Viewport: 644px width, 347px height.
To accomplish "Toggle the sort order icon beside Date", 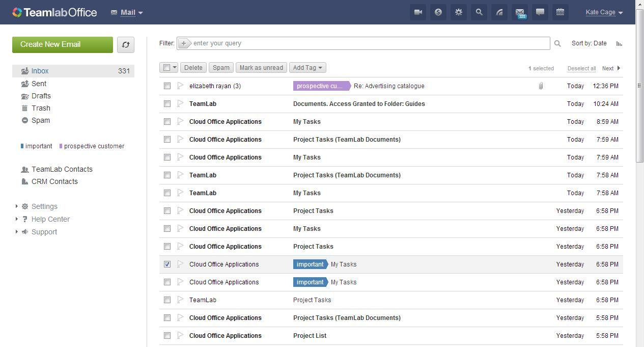I will tap(619, 43).
